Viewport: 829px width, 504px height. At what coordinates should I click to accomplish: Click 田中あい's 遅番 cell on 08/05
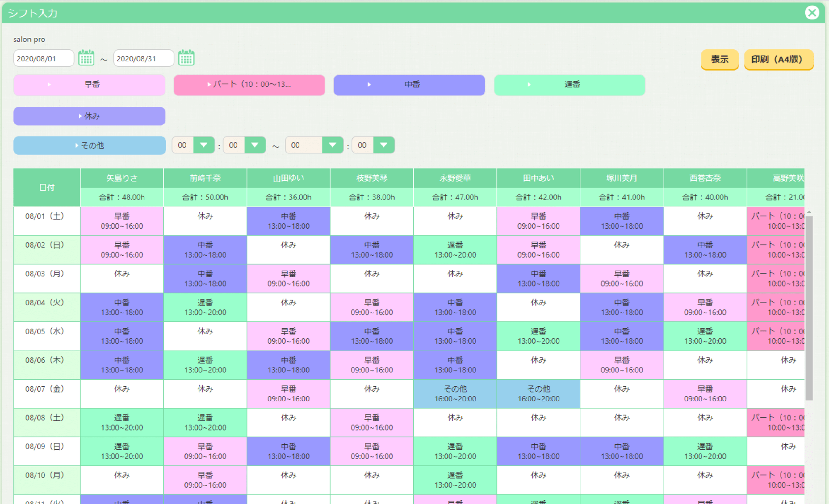click(538, 336)
